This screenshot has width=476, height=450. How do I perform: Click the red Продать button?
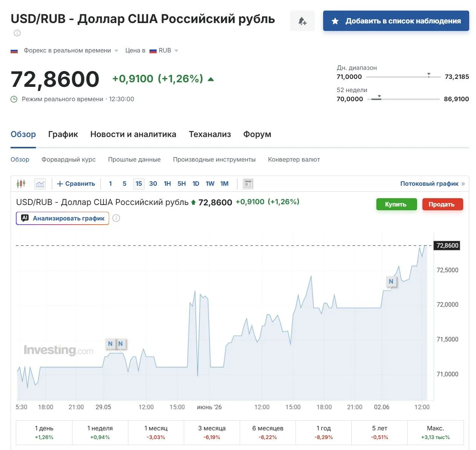coord(442,204)
